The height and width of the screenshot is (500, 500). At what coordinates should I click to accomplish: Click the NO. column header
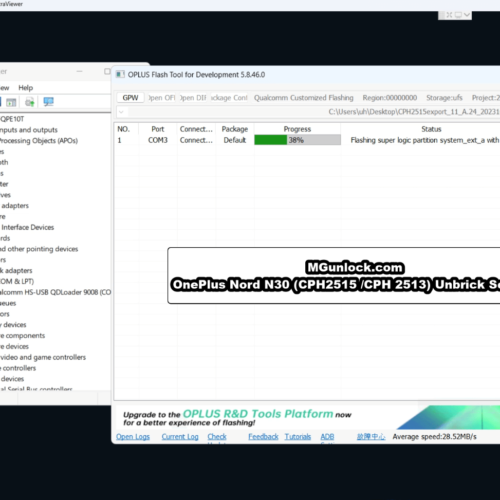click(x=124, y=129)
